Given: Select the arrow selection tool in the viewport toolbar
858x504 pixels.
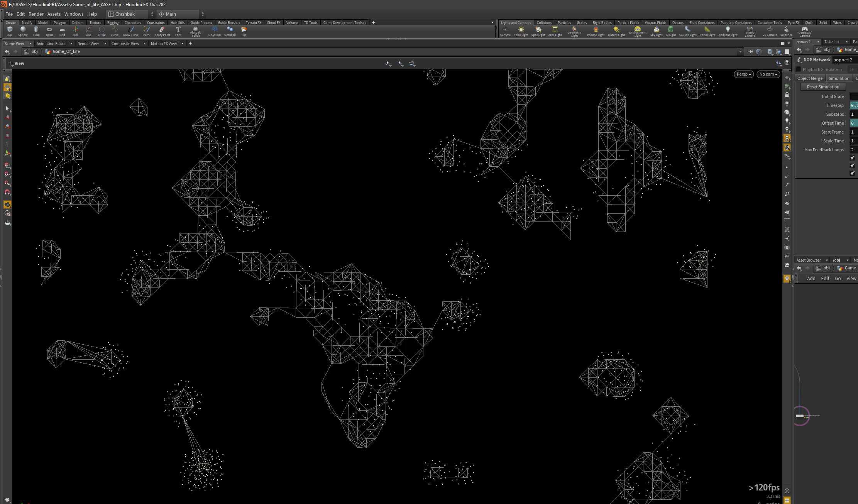Looking at the screenshot, I should pos(7,108).
